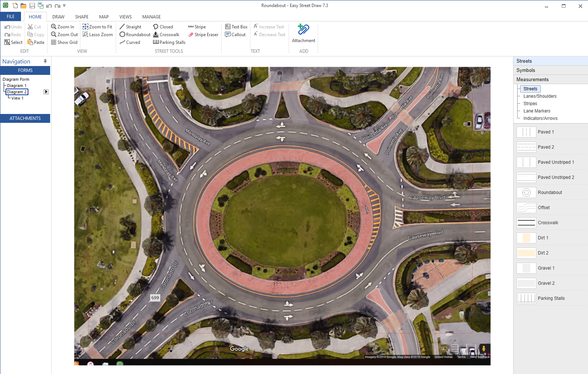This screenshot has height=374, width=588.
Task: Select Indicators/Arrows category
Action: (540, 118)
